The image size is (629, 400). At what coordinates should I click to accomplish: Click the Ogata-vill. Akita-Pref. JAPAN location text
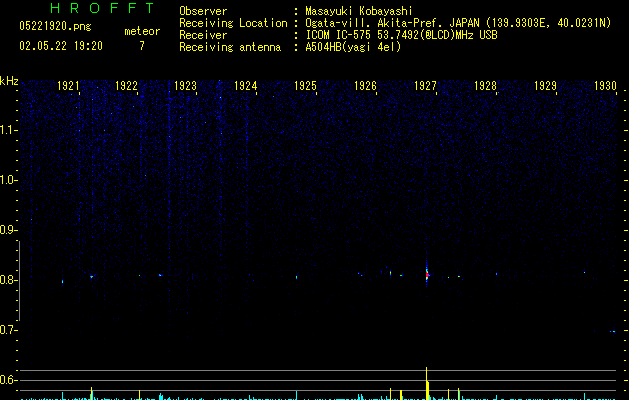pyautogui.click(x=458, y=23)
